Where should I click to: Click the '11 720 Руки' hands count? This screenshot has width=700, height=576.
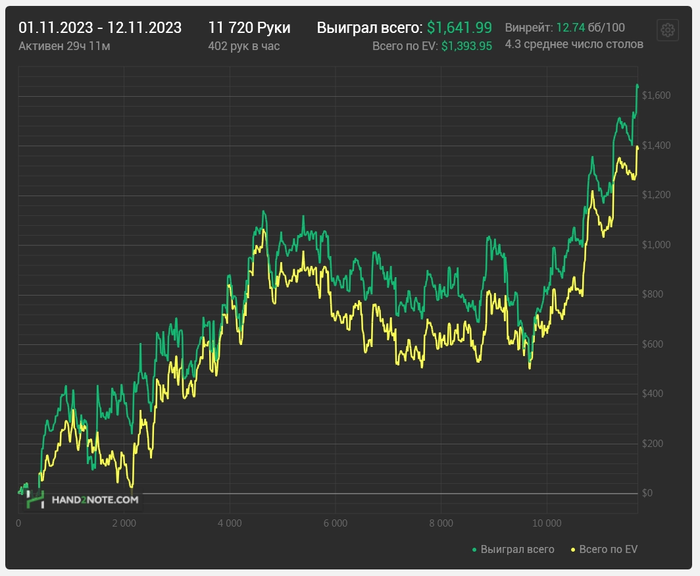click(249, 28)
